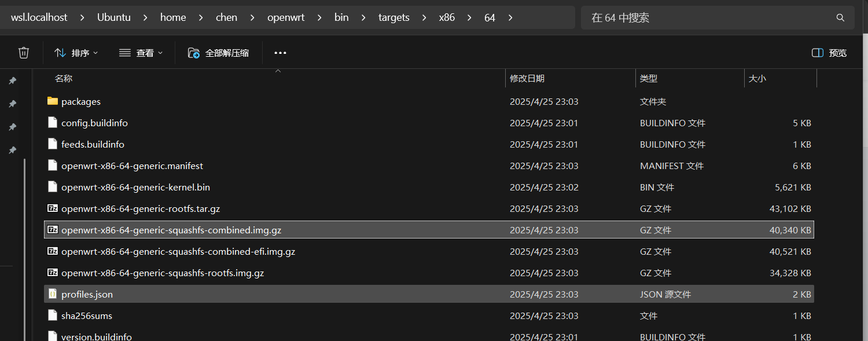Screen dimensions: 868x341
Task: Select sha256sums file name
Action: (x=87, y=316)
